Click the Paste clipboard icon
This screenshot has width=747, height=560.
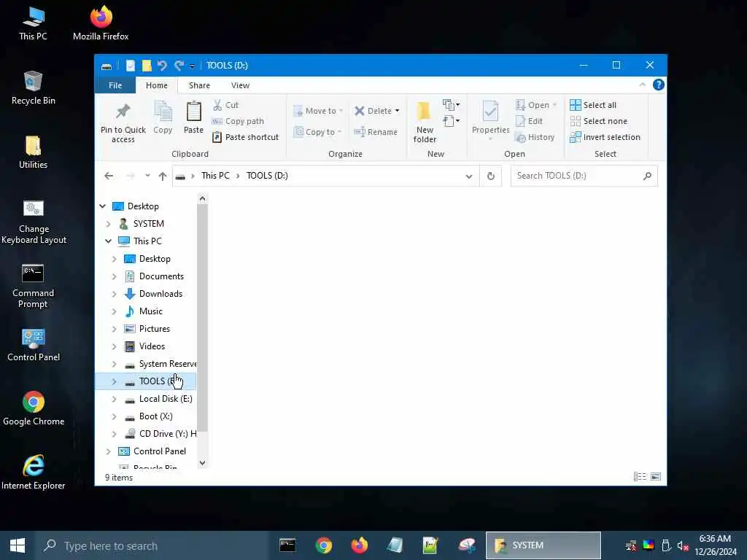193,112
